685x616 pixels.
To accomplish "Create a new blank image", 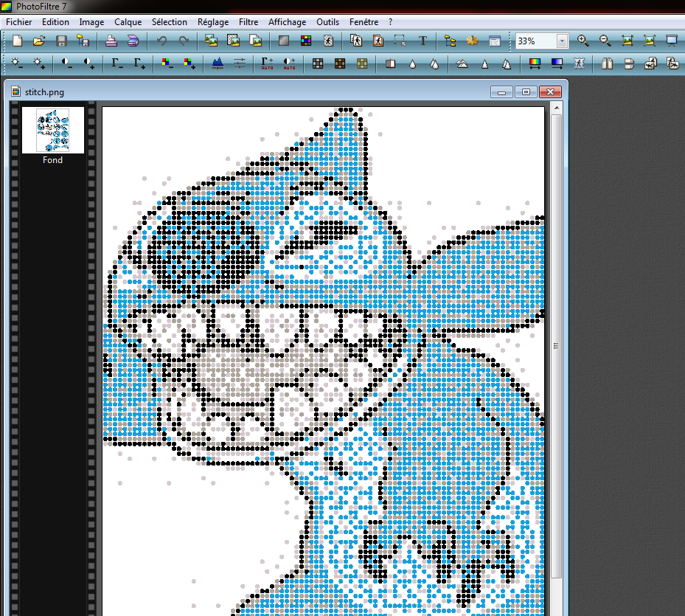I will (17, 41).
